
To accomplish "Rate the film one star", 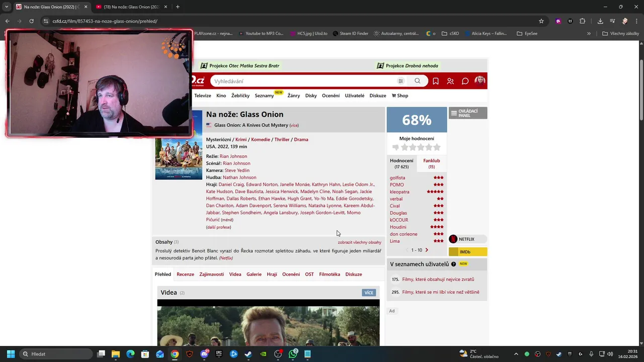I will (x=405, y=147).
